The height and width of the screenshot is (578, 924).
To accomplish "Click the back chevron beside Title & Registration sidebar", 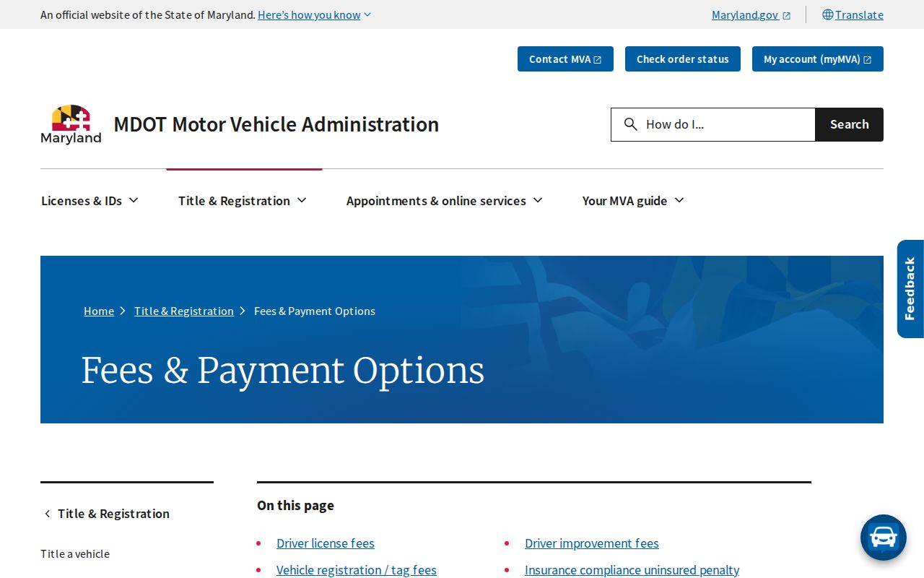I will [48, 514].
